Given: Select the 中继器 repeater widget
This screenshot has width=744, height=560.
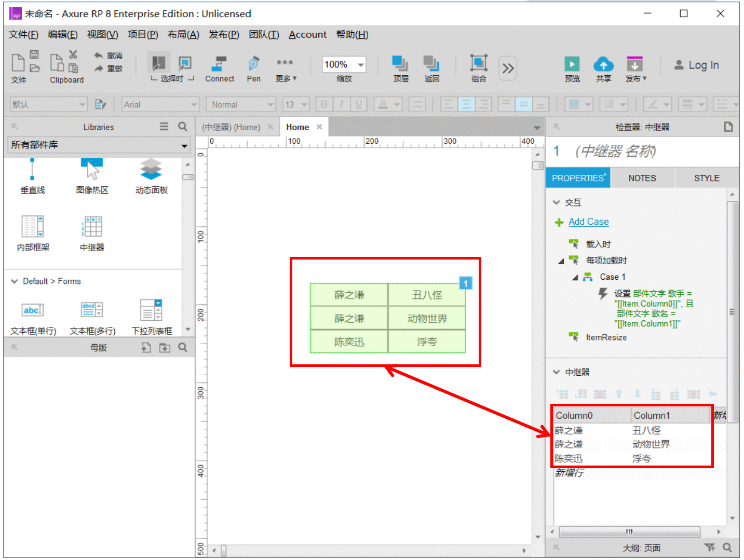Looking at the screenshot, I should coord(92,234).
